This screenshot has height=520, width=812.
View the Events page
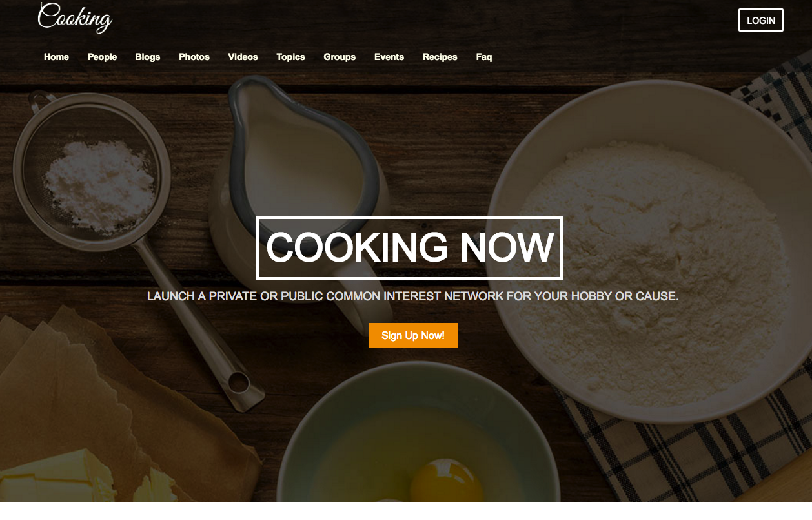click(389, 57)
